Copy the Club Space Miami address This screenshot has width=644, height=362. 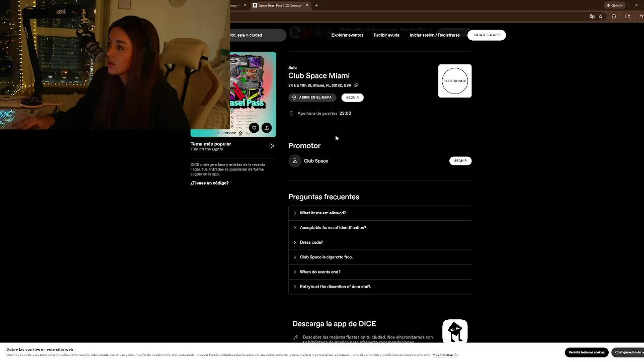[356, 85]
